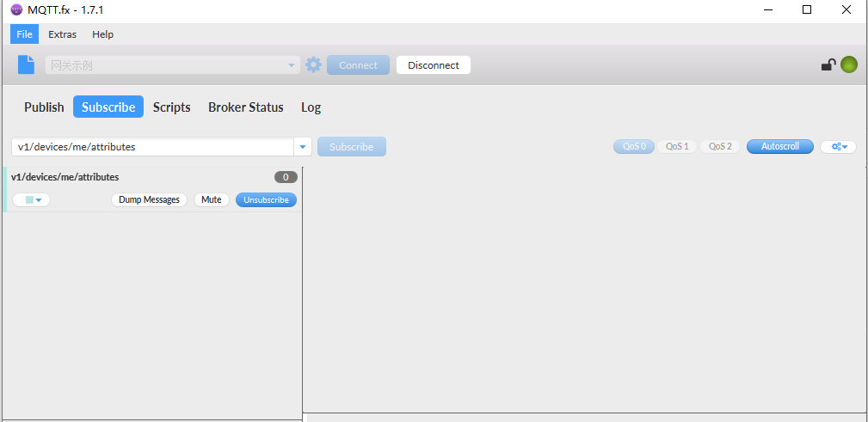Maximize the MQTT.fx window
Image resolution: width=868 pixels, height=422 pixels.
pos(807,9)
